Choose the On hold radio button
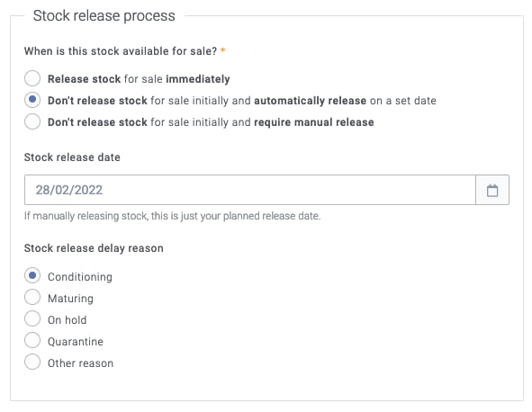Image resolution: width=532 pixels, height=412 pixels. click(x=32, y=318)
